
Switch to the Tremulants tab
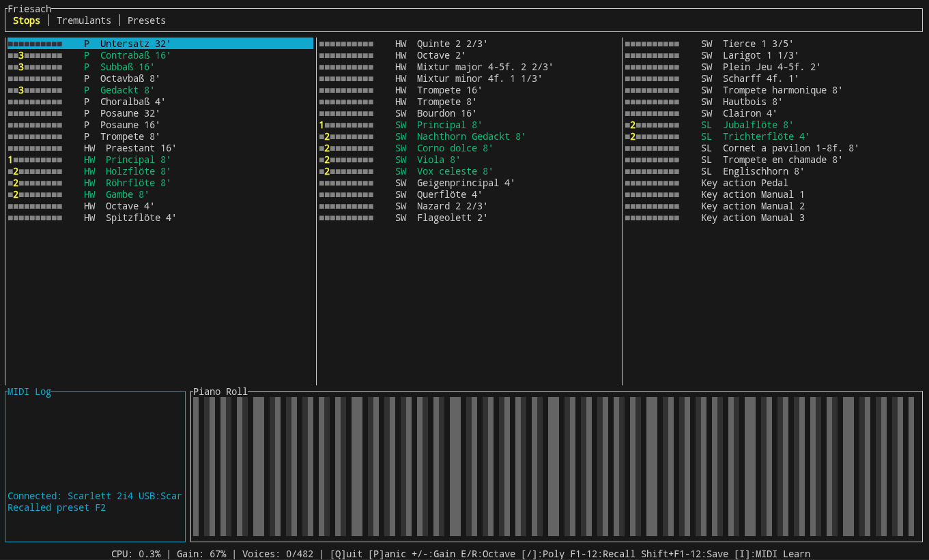tap(84, 20)
